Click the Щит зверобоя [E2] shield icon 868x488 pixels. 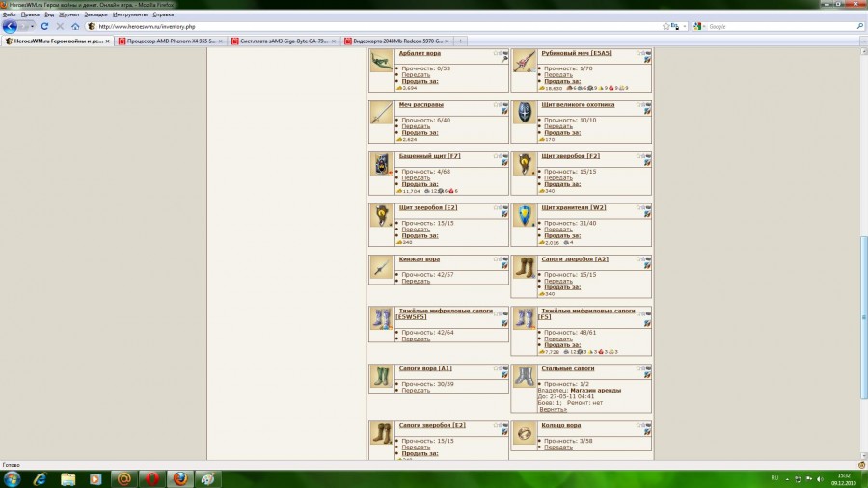[x=381, y=216]
